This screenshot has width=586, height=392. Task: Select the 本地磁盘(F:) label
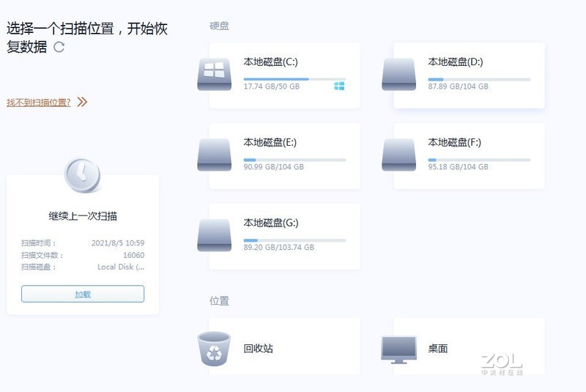point(454,142)
